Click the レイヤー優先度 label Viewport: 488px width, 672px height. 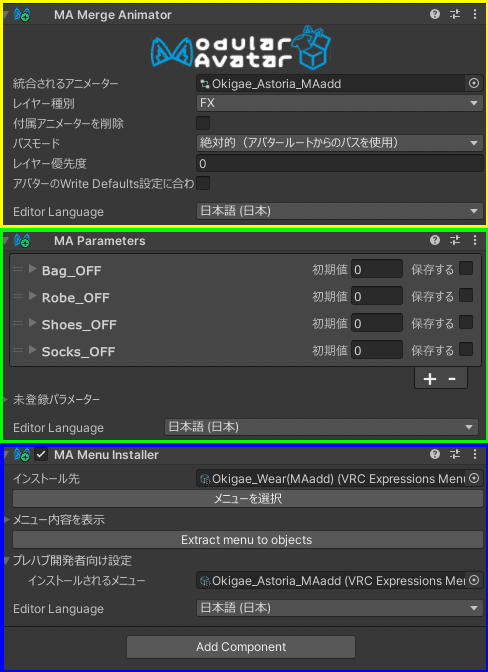[50, 164]
